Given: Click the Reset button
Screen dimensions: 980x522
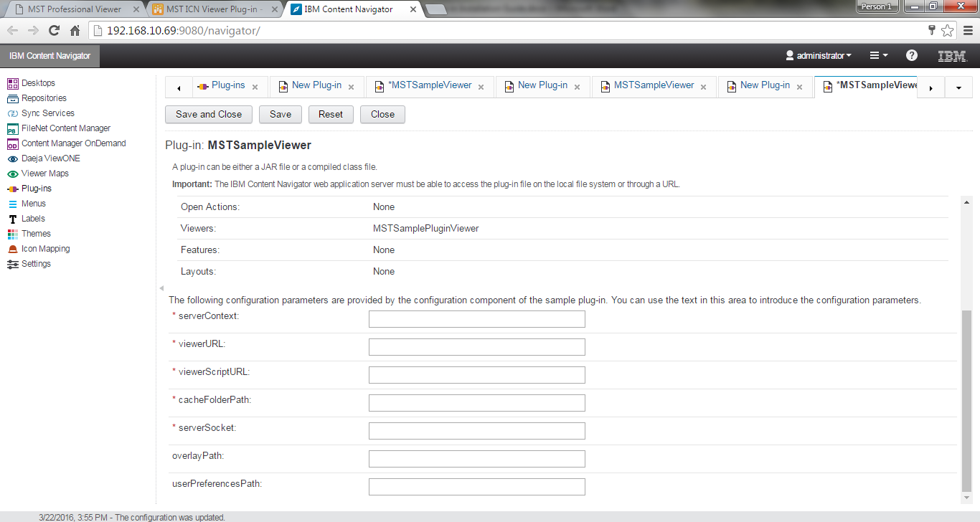Looking at the screenshot, I should point(331,114).
